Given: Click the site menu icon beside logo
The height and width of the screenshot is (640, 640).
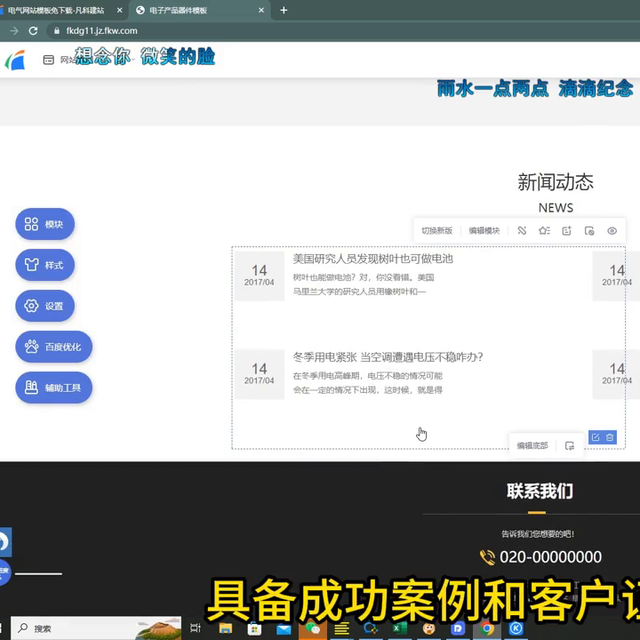Looking at the screenshot, I should point(48,60).
